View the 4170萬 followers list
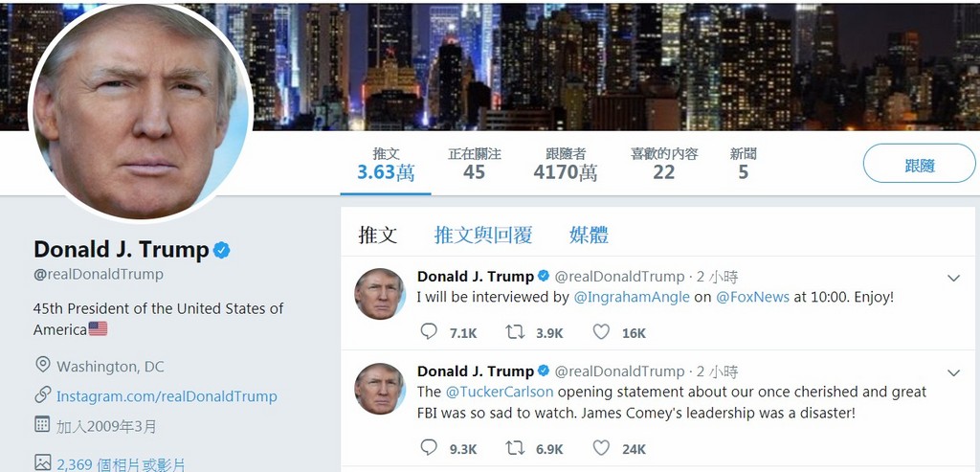980x472 pixels. coord(565,164)
